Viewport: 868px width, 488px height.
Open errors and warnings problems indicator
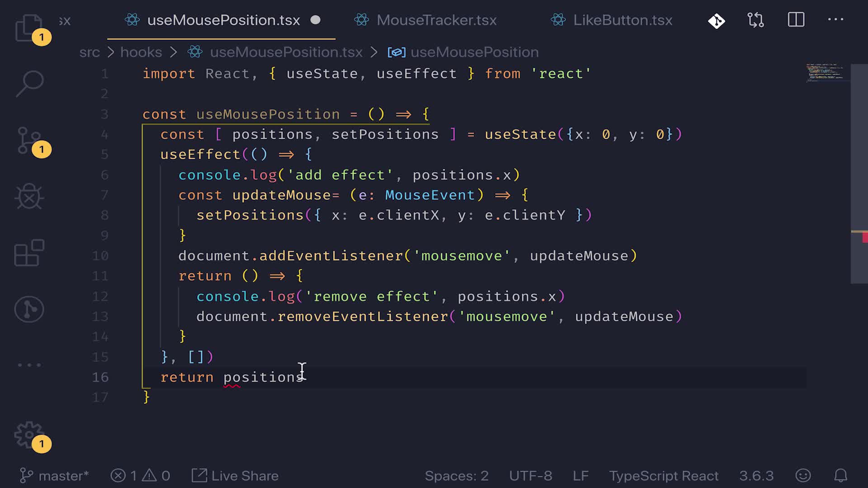(141, 476)
